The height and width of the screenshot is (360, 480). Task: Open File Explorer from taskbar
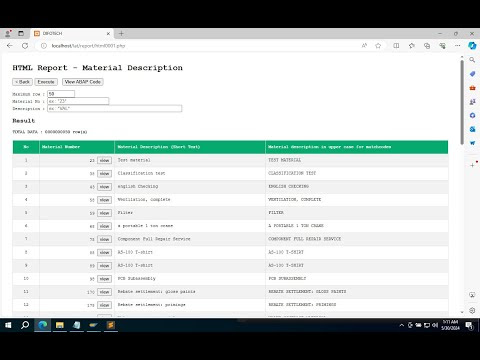[60, 325]
